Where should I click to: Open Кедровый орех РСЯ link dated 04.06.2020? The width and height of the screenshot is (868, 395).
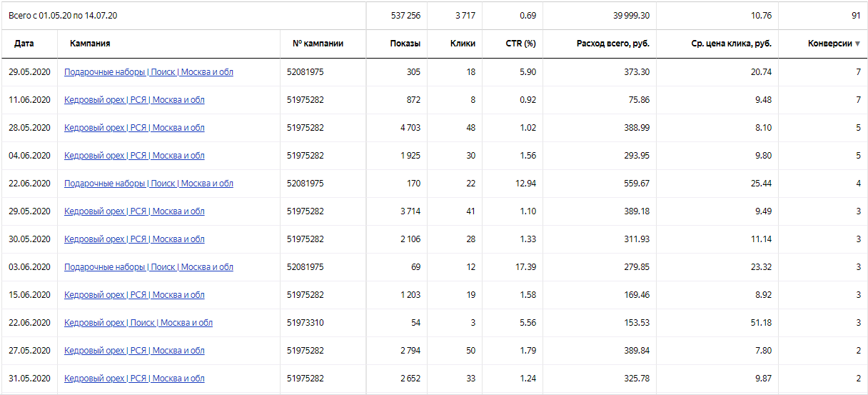tap(134, 156)
